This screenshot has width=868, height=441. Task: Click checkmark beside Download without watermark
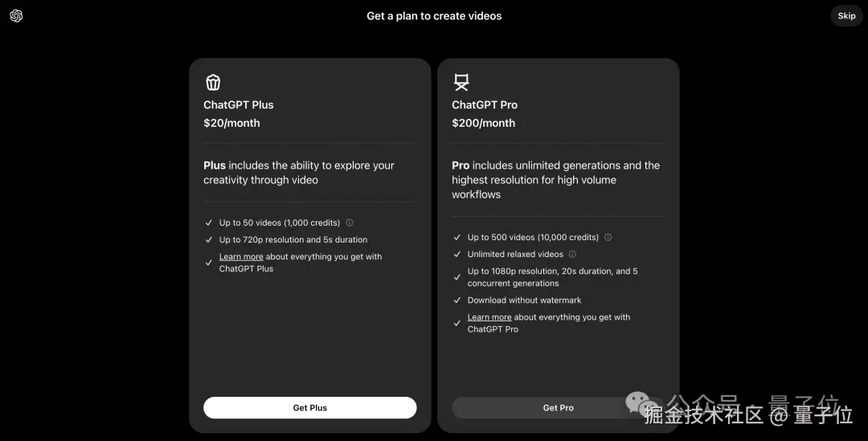tap(457, 300)
